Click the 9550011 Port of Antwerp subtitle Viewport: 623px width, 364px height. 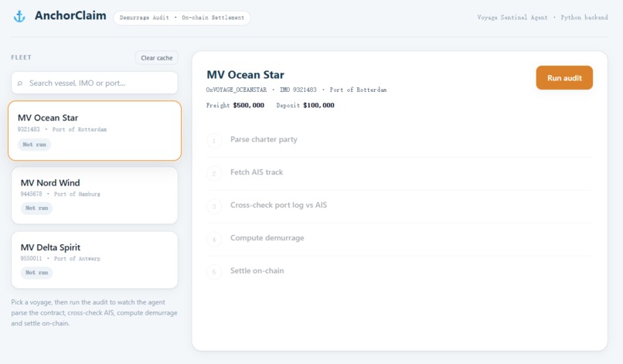(x=60, y=258)
